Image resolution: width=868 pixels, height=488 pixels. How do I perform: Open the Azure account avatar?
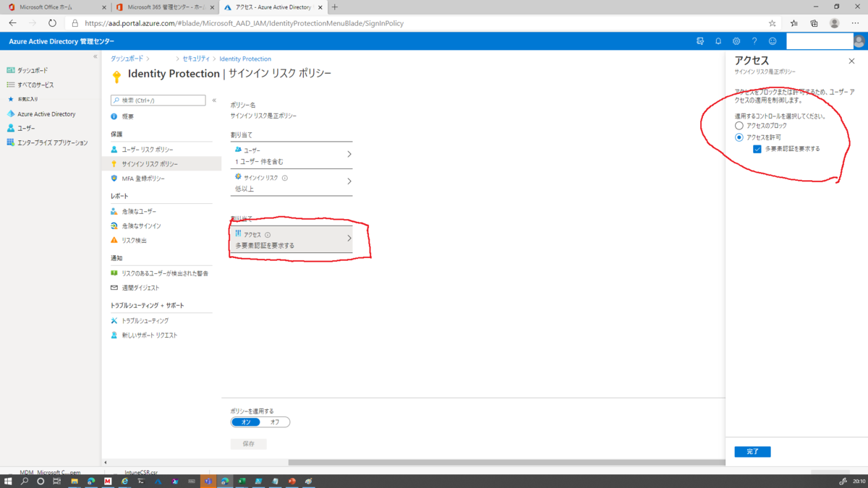click(x=859, y=41)
